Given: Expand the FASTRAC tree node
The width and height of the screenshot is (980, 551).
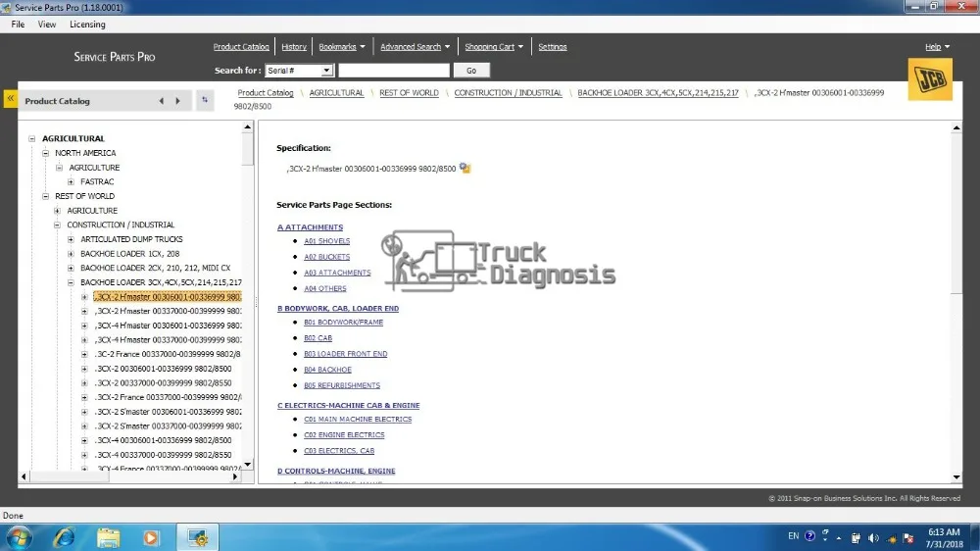Looking at the screenshot, I should point(71,182).
